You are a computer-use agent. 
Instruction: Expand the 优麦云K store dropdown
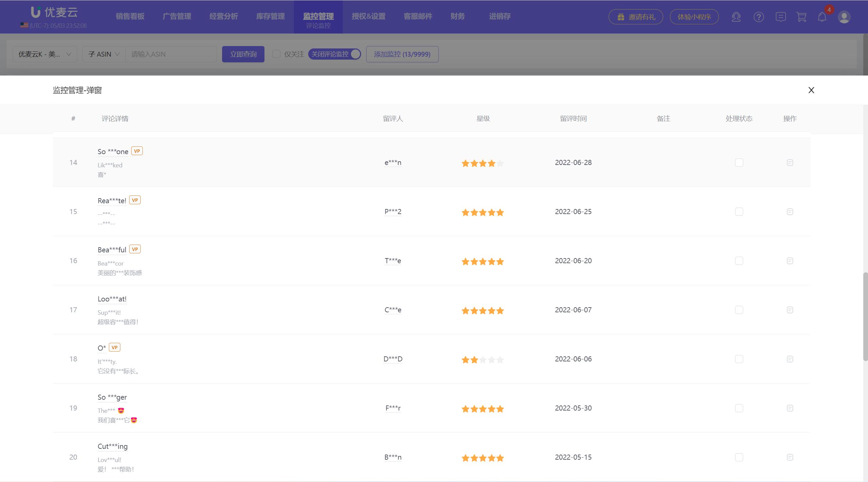[45, 54]
